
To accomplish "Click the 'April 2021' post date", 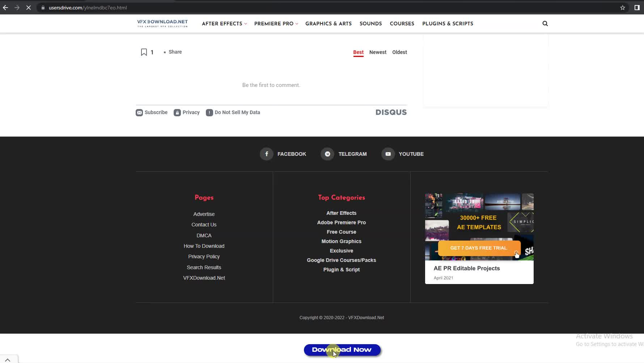I will click(x=444, y=278).
